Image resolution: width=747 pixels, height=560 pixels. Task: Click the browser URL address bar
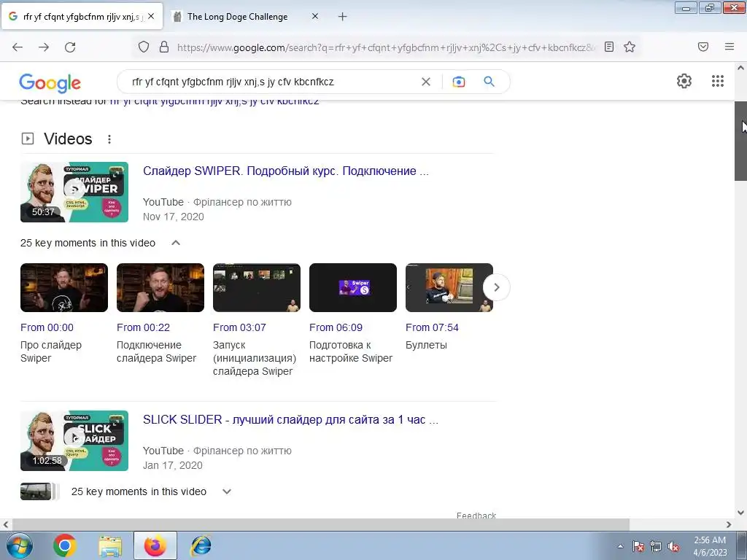coord(386,47)
